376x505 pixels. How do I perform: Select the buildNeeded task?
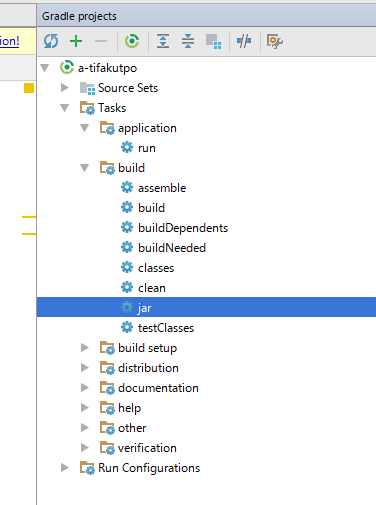click(172, 248)
